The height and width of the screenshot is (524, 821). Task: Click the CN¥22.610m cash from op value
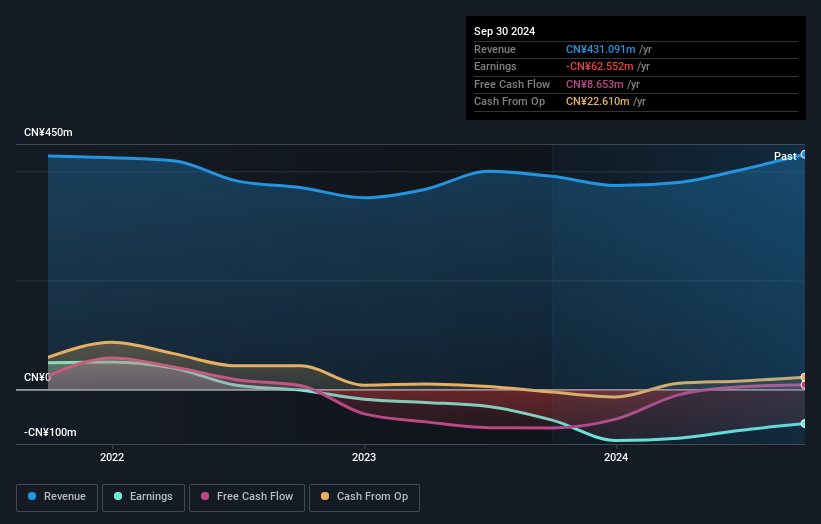point(597,102)
